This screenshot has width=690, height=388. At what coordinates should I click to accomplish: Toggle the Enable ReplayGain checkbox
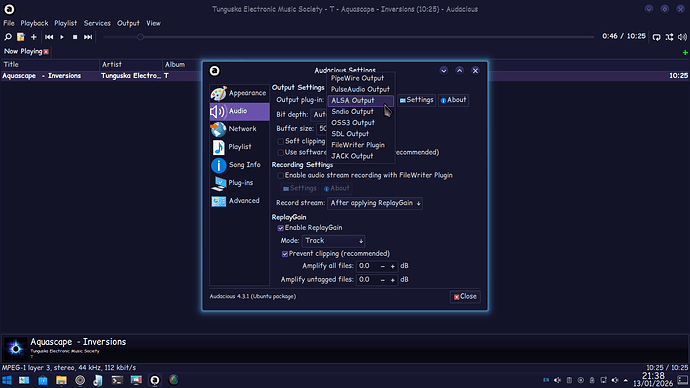[281, 228]
